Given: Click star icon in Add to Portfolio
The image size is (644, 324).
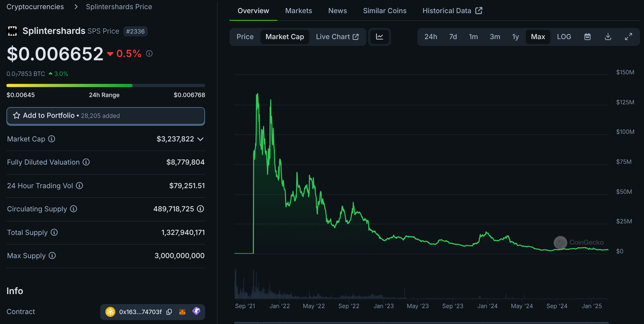Looking at the screenshot, I should [17, 115].
